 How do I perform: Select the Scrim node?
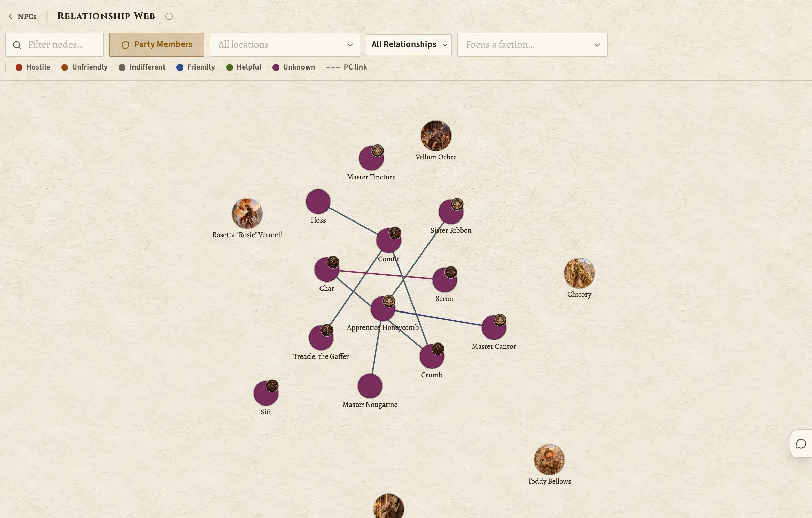tap(444, 280)
